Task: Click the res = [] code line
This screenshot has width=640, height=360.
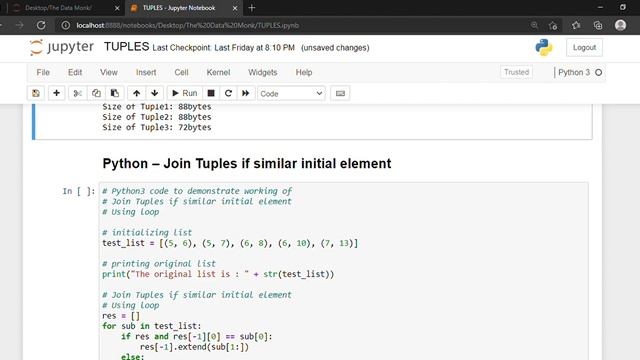Action: [121, 316]
